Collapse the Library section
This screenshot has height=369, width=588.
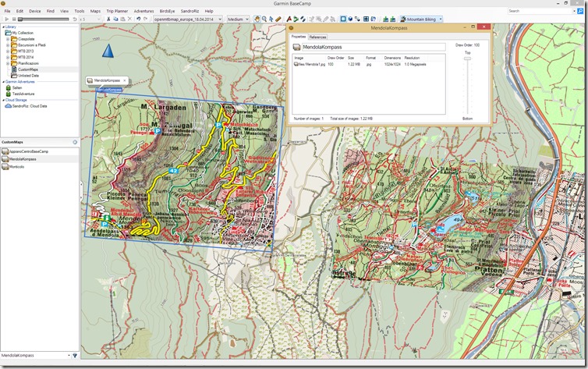point(3,27)
